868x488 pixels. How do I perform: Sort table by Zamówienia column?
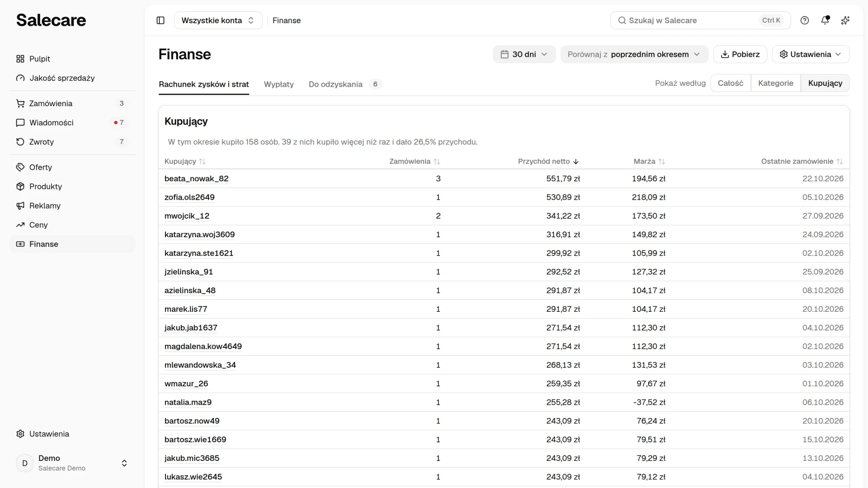point(415,161)
